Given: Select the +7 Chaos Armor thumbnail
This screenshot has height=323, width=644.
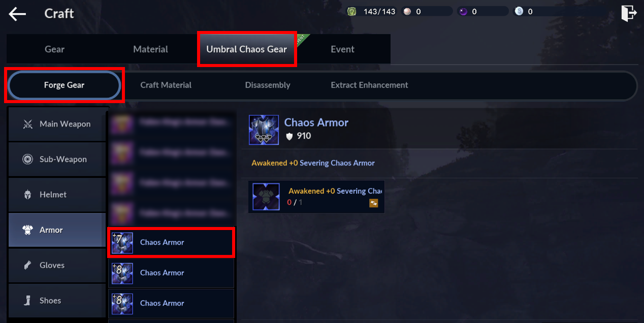Looking at the screenshot, I should pyautogui.click(x=122, y=243).
